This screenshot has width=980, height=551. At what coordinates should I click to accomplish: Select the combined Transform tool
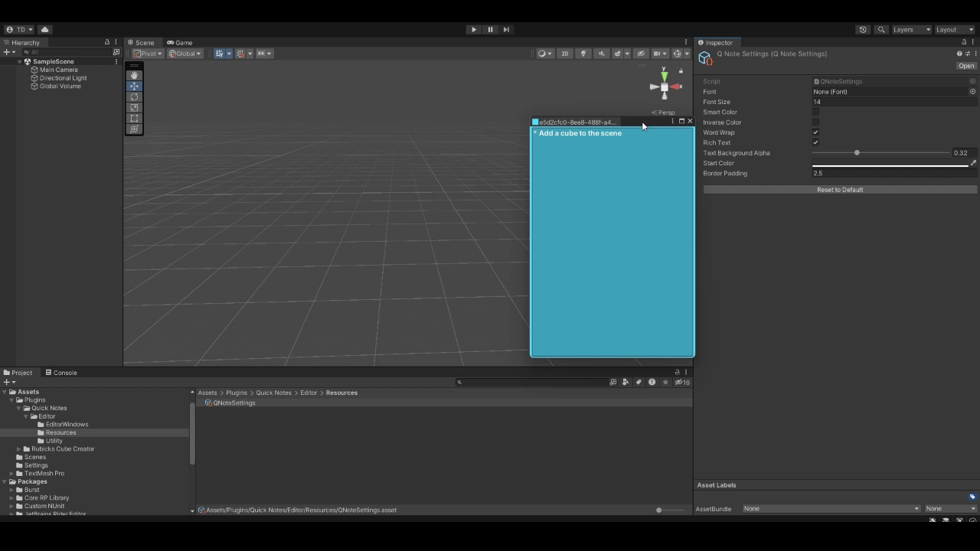135,129
